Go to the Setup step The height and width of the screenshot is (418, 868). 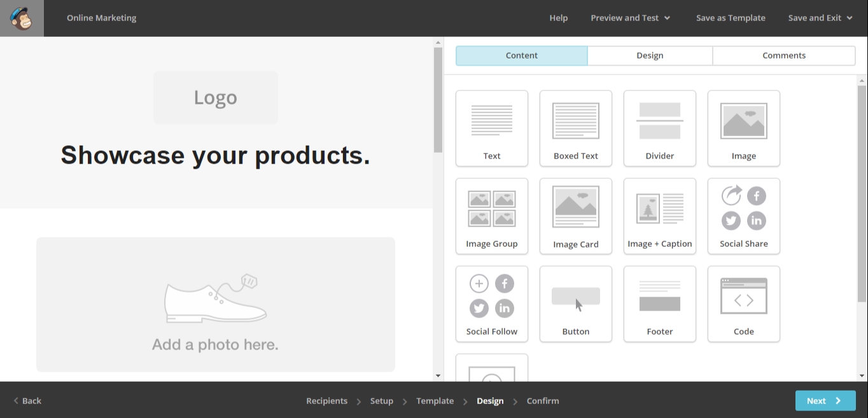(x=382, y=401)
